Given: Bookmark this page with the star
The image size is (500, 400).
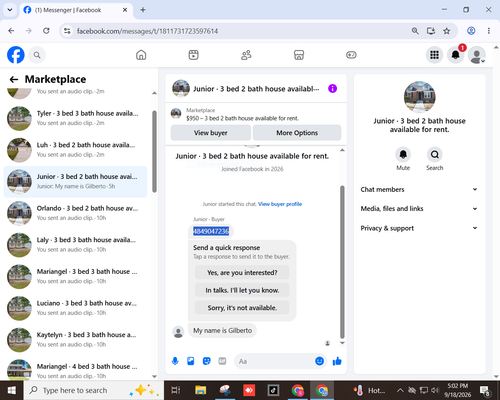Looking at the screenshot, I should tap(447, 31).
